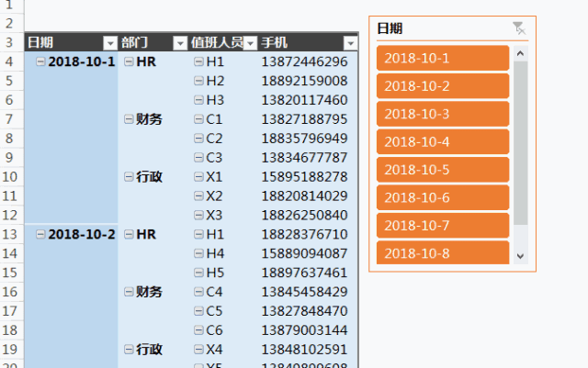This screenshot has width=588, height=368.
Task: Collapse the C2 entry
Action: pos(198,139)
